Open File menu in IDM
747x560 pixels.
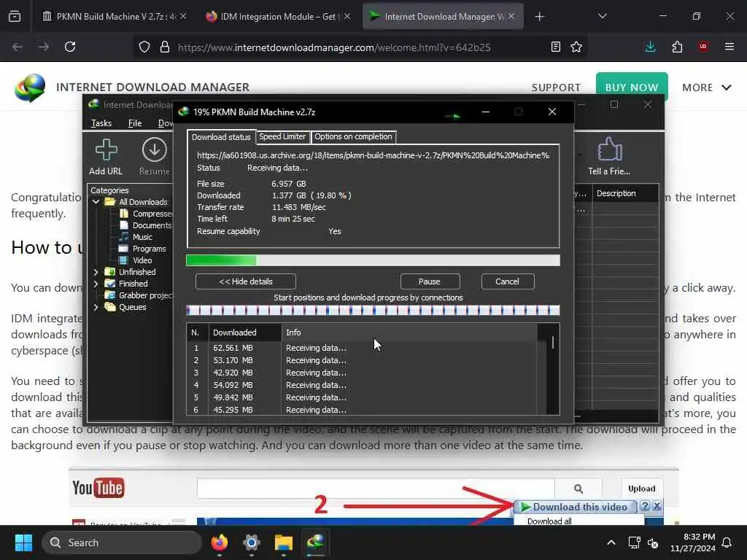click(x=135, y=123)
